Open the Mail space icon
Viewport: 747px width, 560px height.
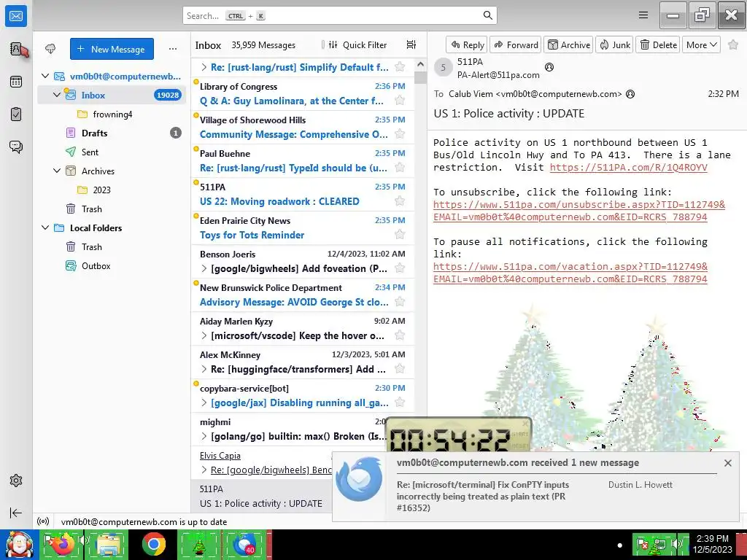pos(16,16)
